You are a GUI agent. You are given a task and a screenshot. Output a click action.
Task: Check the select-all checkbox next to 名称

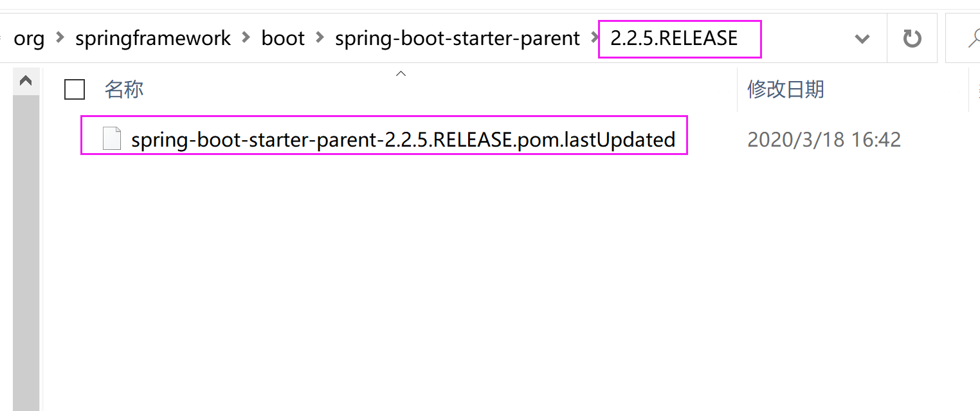(74, 89)
